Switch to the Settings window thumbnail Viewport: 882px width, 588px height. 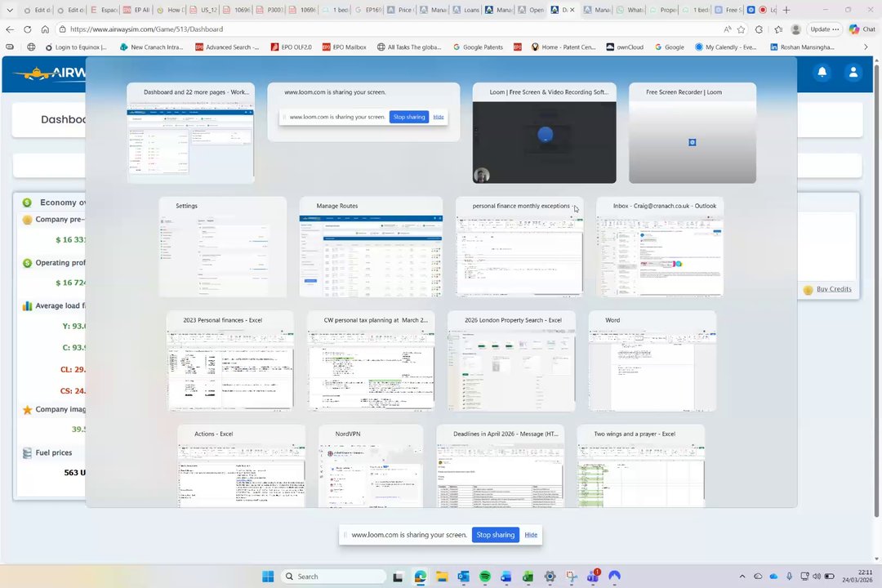[223, 247]
